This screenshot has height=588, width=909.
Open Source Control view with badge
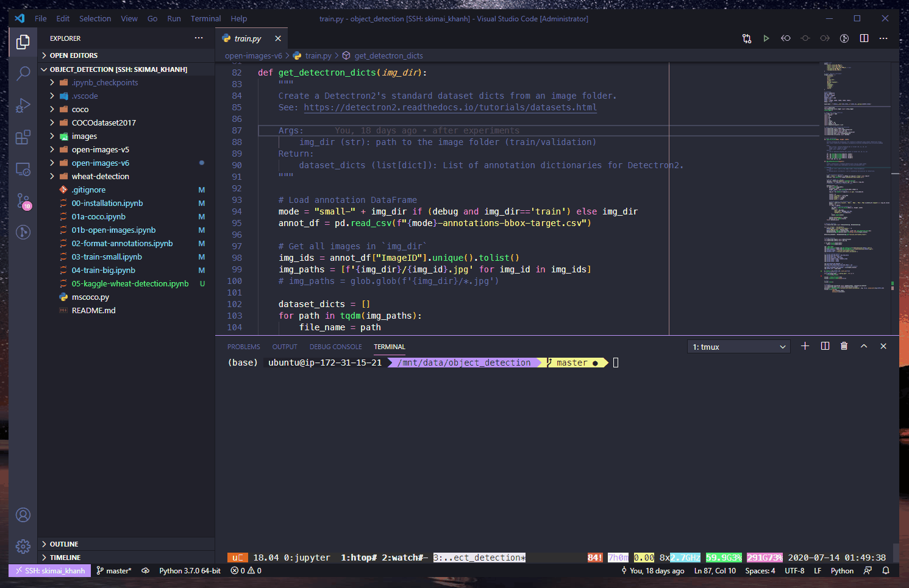click(23, 200)
